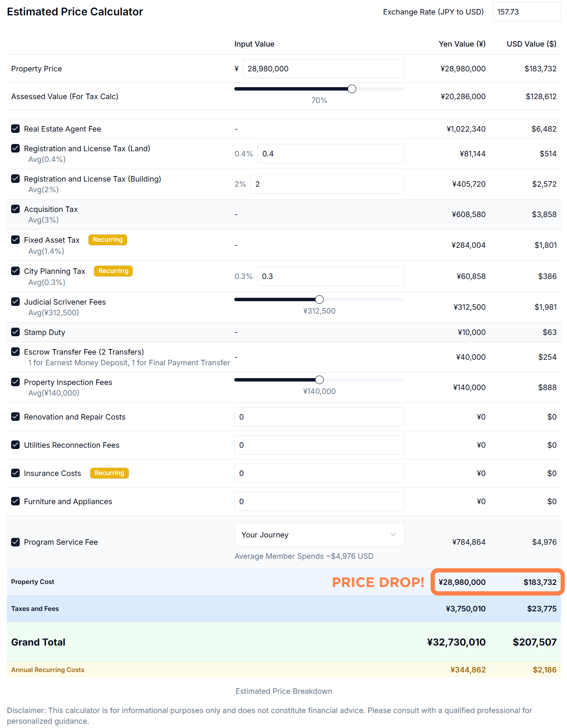Click the Exchange Rate input field
The image size is (567, 728).
[526, 12]
